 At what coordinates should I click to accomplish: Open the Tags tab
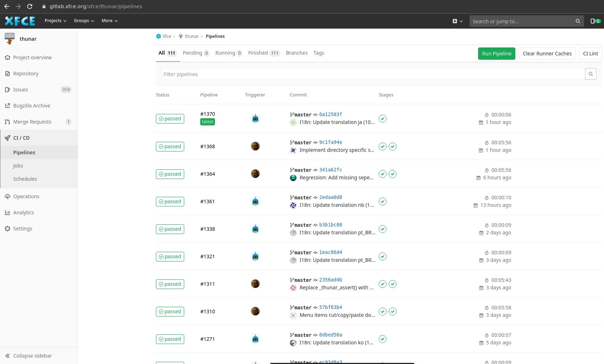click(319, 53)
